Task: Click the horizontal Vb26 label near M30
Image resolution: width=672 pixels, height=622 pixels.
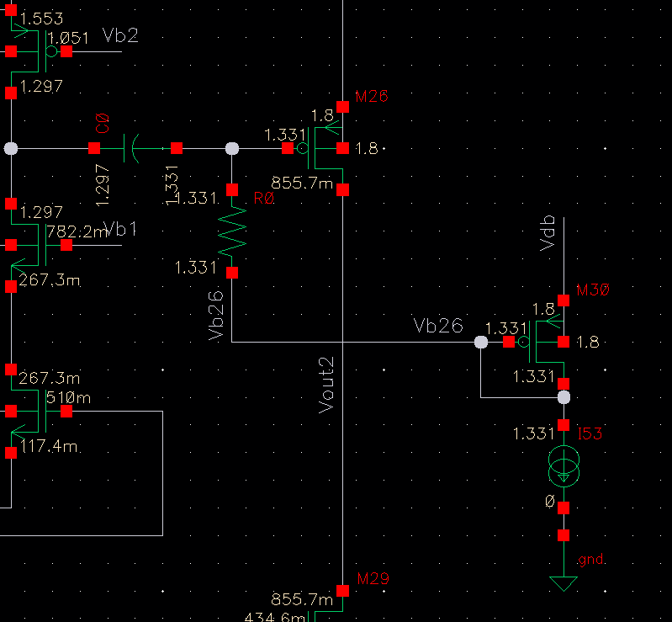Action: click(437, 326)
